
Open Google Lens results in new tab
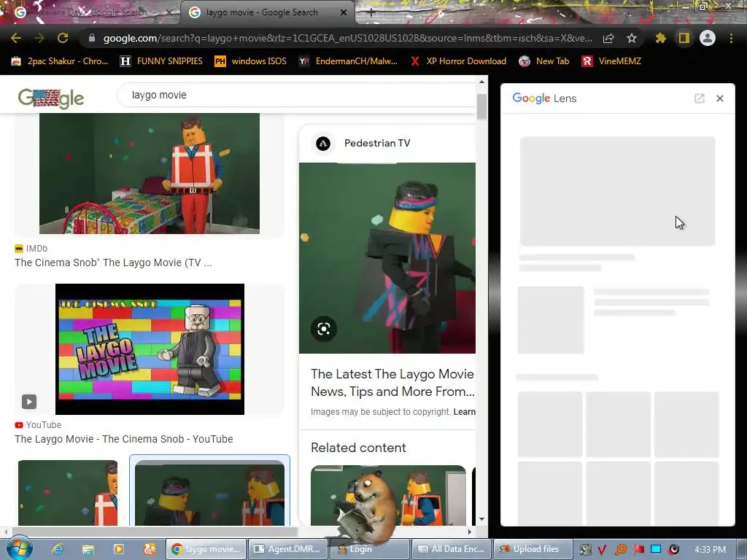point(700,98)
